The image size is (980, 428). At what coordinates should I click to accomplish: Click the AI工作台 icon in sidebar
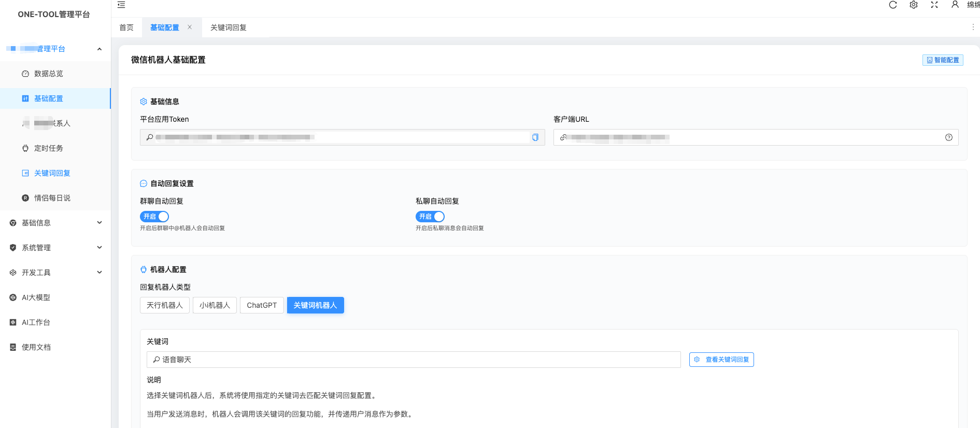(13, 322)
